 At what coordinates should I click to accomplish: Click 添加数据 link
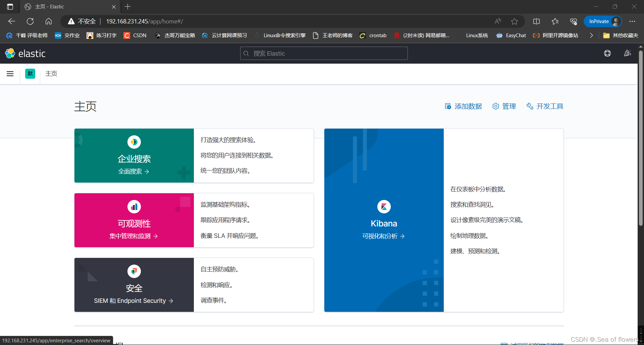(x=463, y=107)
